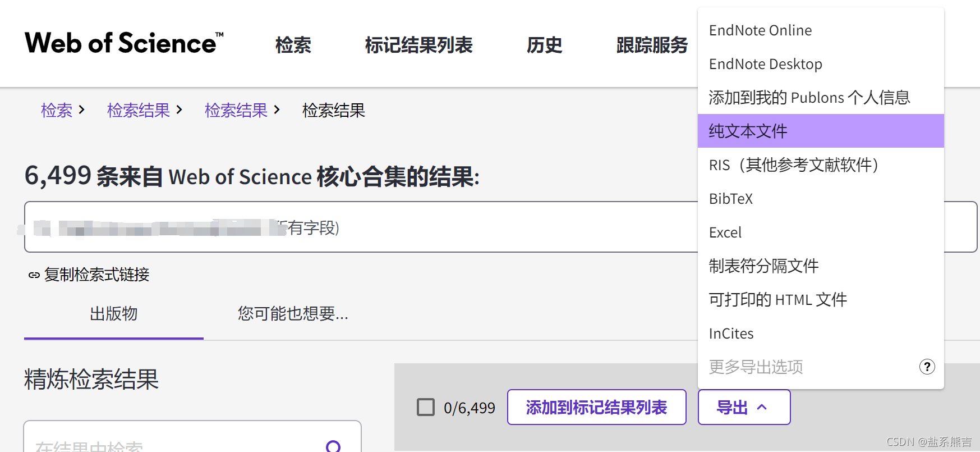Choose InCites export option
The width and height of the screenshot is (980, 452).
821,334
